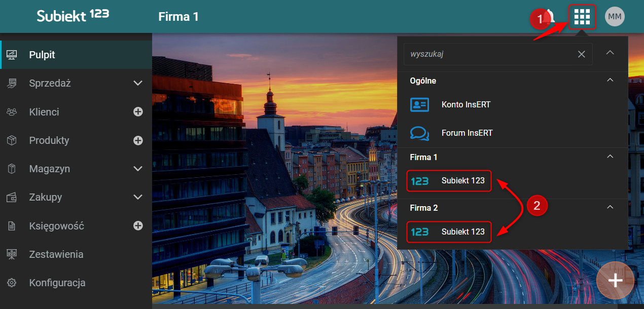Viewport: 644px width, 309px height.
Task: Click the Firma 2 section heading
Action: [423, 208]
